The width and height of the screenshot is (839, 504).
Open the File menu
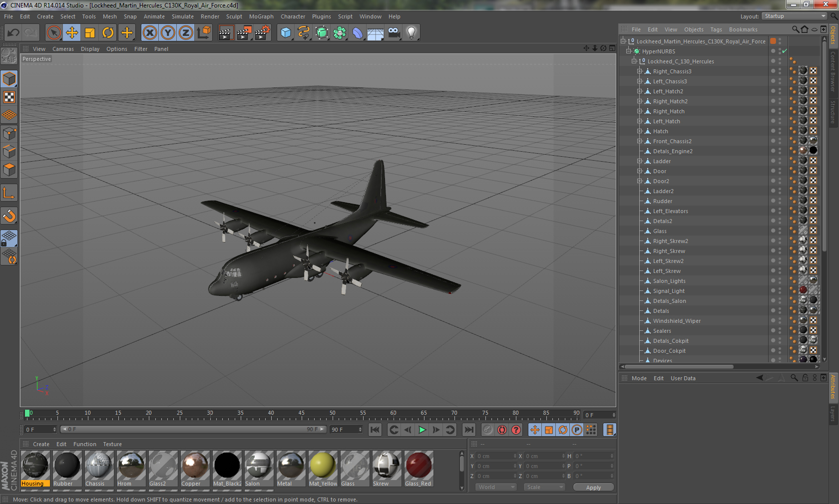click(x=8, y=16)
